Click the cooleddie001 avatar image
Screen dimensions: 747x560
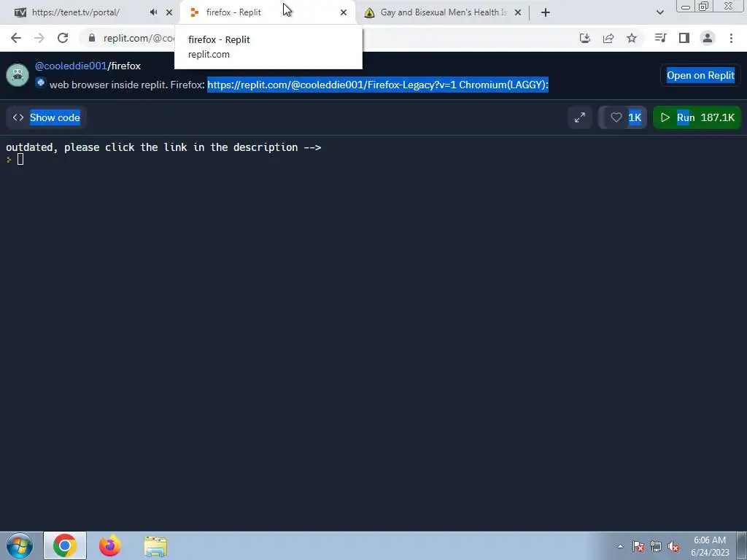click(18, 75)
